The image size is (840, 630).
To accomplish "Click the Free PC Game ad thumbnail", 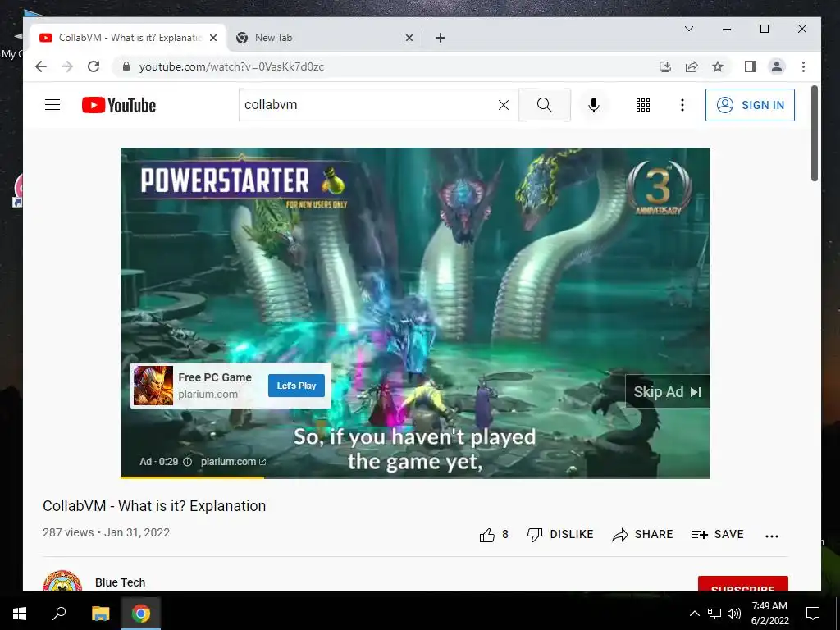I will pos(153,386).
